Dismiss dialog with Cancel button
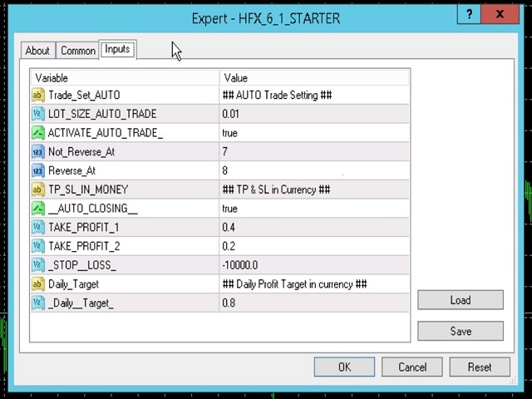Screen dimensions: 532x399 coord(412,367)
